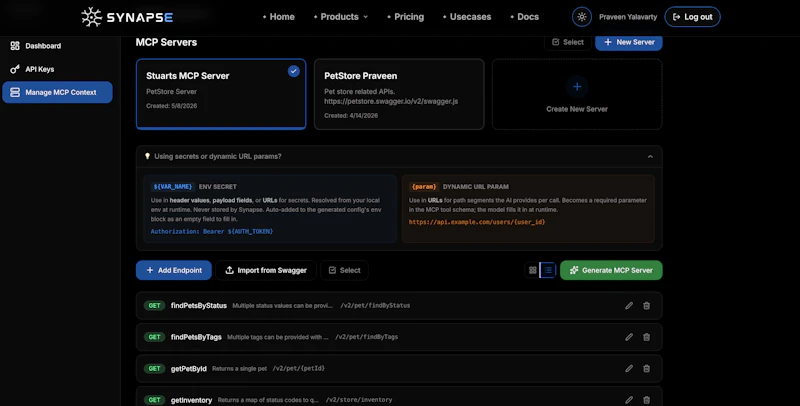The width and height of the screenshot is (800, 406).
Task: Switch to grid view layout
Action: pyautogui.click(x=533, y=270)
